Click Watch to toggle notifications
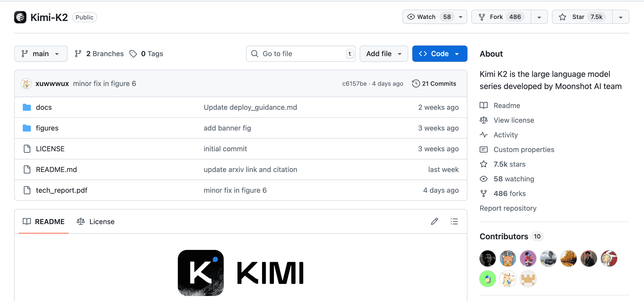This screenshot has height=301, width=644. coord(434,17)
